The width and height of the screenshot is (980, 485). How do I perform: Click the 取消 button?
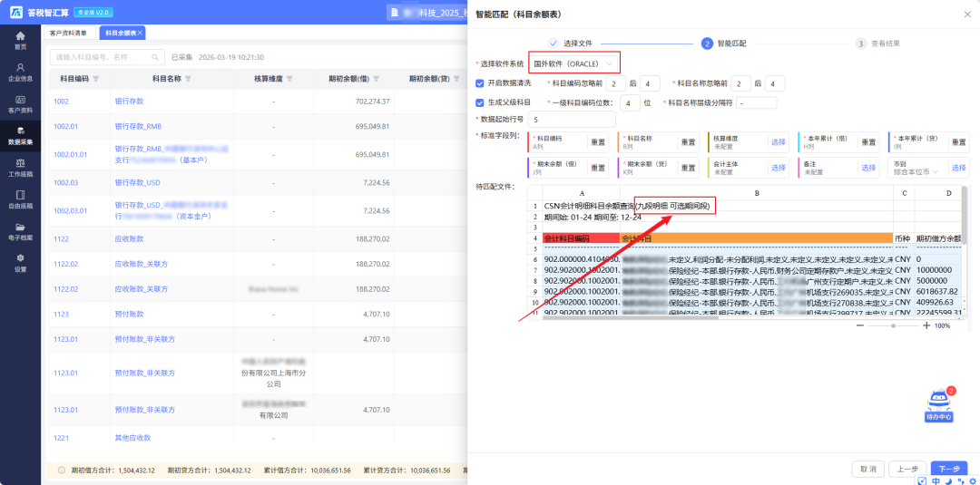click(x=867, y=469)
